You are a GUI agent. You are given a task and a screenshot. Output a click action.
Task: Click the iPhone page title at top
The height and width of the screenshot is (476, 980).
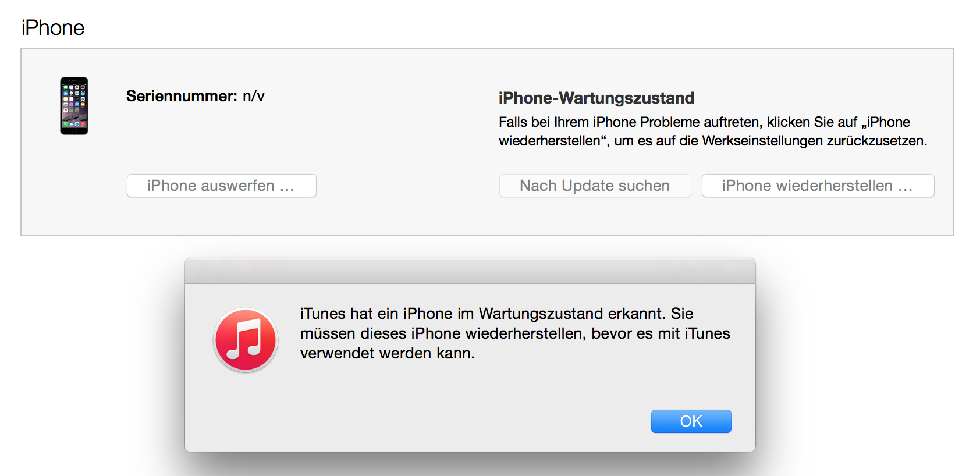click(x=53, y=28)
